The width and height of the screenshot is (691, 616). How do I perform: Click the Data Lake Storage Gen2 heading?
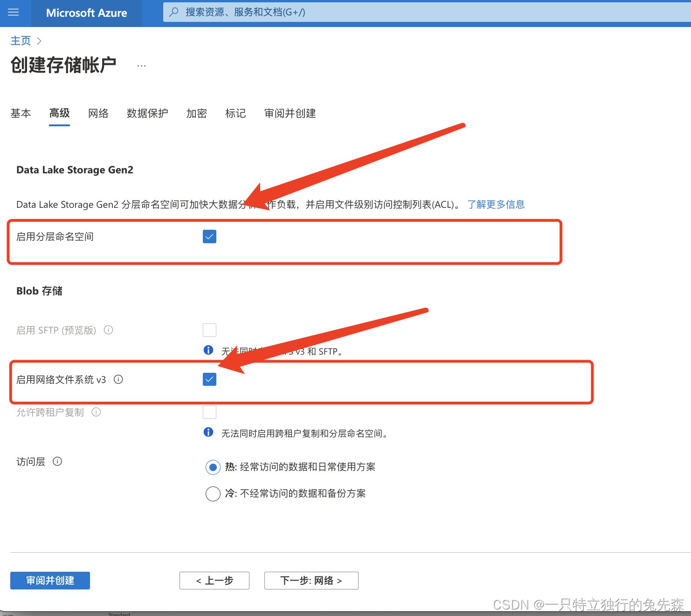tap(75, 170)
